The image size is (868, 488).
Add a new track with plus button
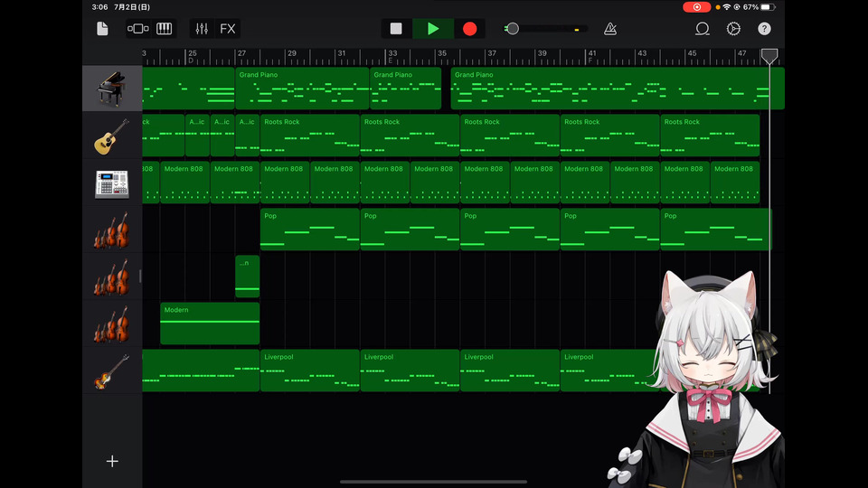point(112,461)
